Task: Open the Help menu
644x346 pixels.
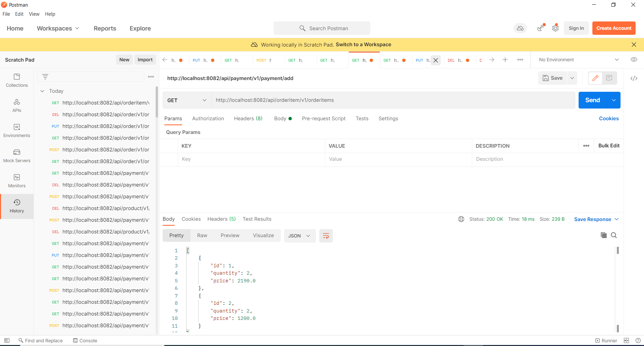Action: 50,14
